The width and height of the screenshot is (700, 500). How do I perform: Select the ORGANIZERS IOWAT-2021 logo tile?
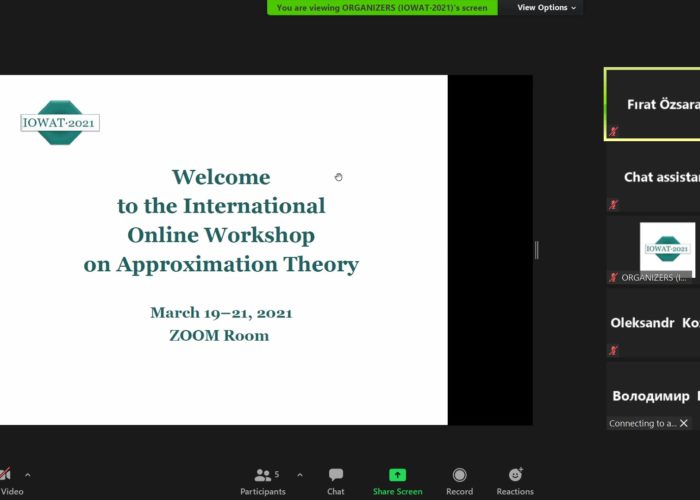click(x=666, y=248)
